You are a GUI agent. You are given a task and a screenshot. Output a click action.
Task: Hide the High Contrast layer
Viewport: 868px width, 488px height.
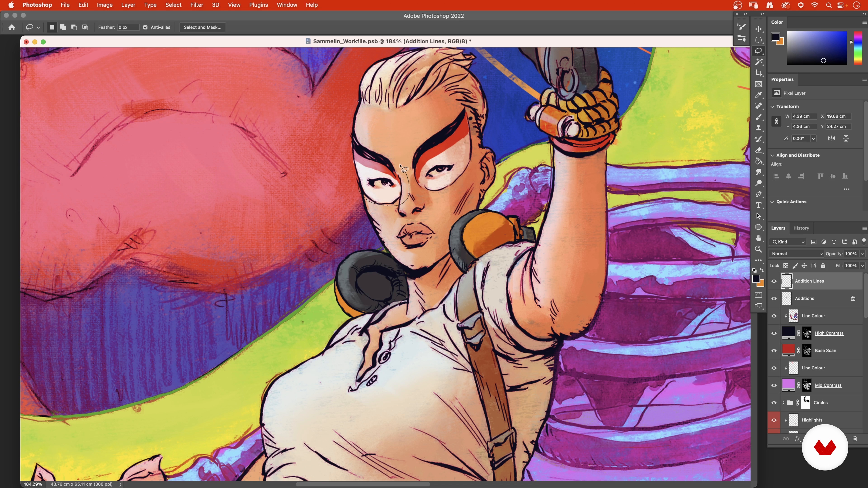(774, 333)
